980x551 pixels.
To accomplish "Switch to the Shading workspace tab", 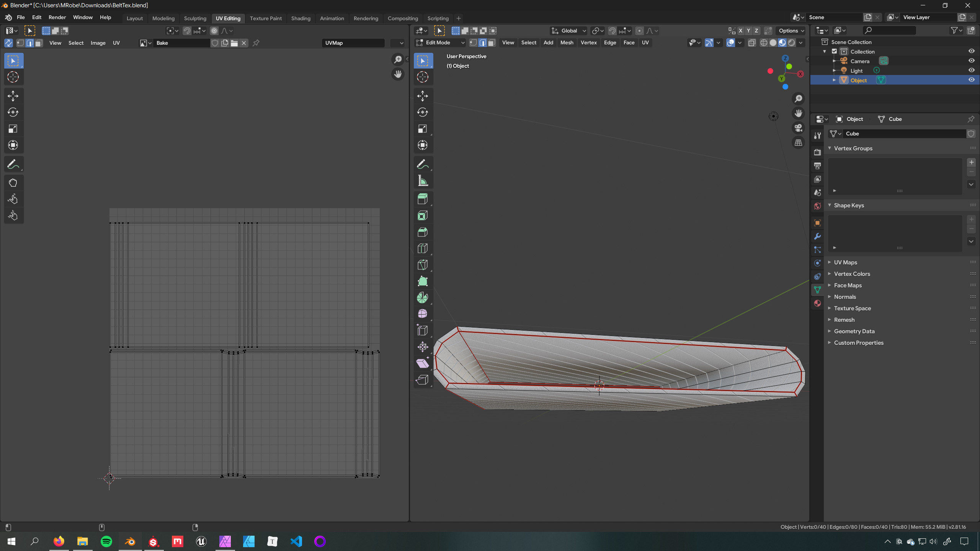I will pos(301,18).
